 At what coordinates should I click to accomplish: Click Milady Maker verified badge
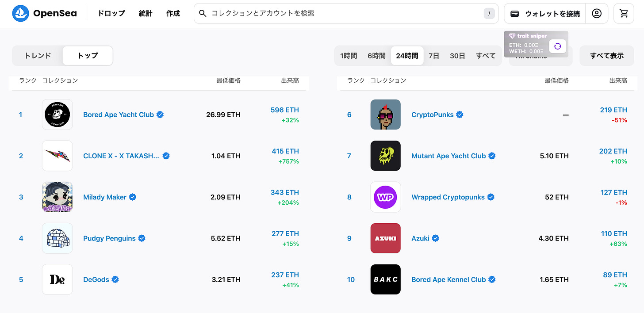click(x=133, y=197)
